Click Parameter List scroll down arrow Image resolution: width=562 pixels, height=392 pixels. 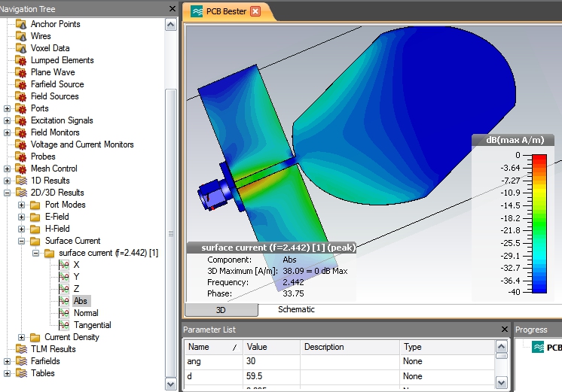(502, 383)
